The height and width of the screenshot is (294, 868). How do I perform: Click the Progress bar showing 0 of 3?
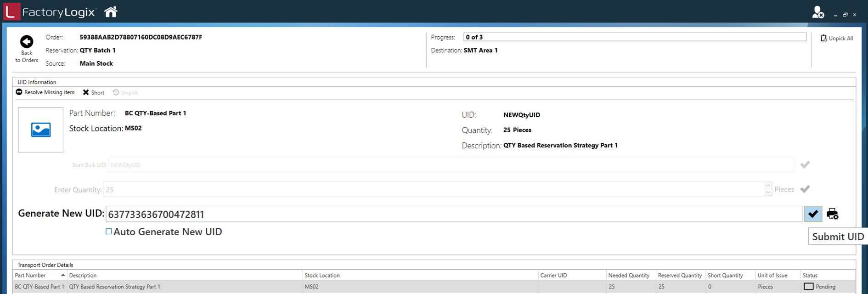click(x=635, y=37)
